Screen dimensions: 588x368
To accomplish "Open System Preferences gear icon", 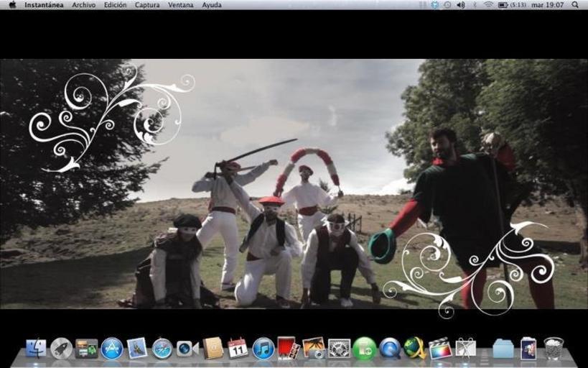I will (339, 349).
